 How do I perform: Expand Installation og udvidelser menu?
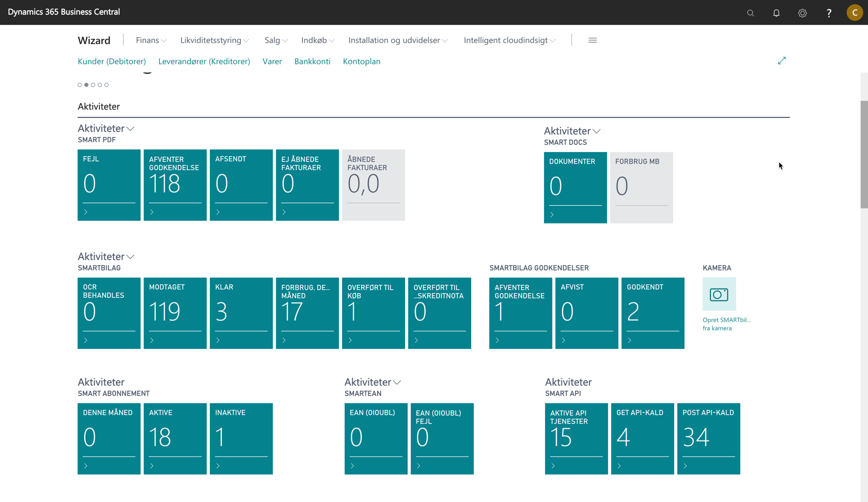pos(398,40)
